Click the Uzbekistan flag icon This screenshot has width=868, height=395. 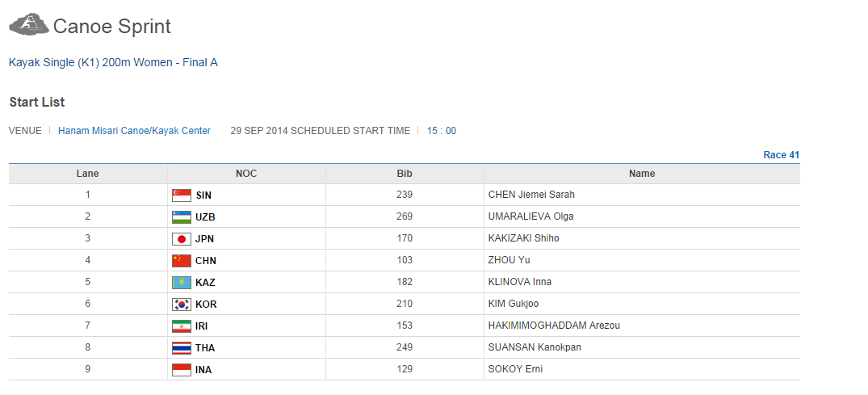pos(181,217)
